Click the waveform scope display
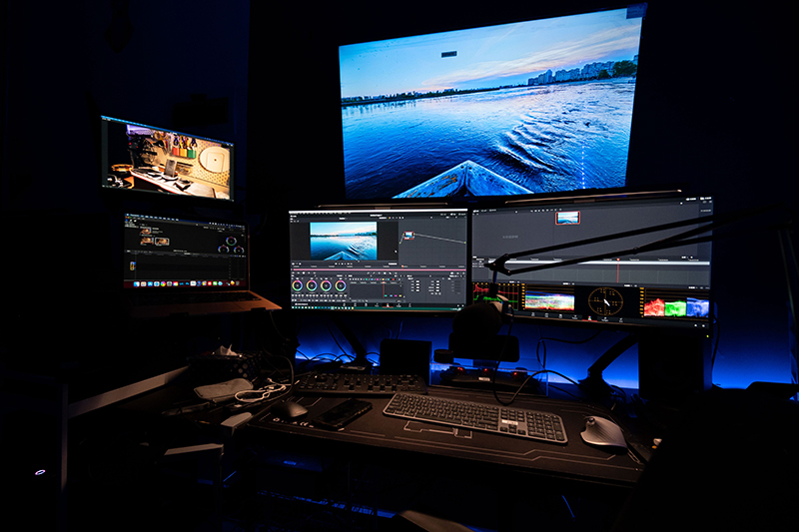 pyautogui.click(x=549, y=300)
